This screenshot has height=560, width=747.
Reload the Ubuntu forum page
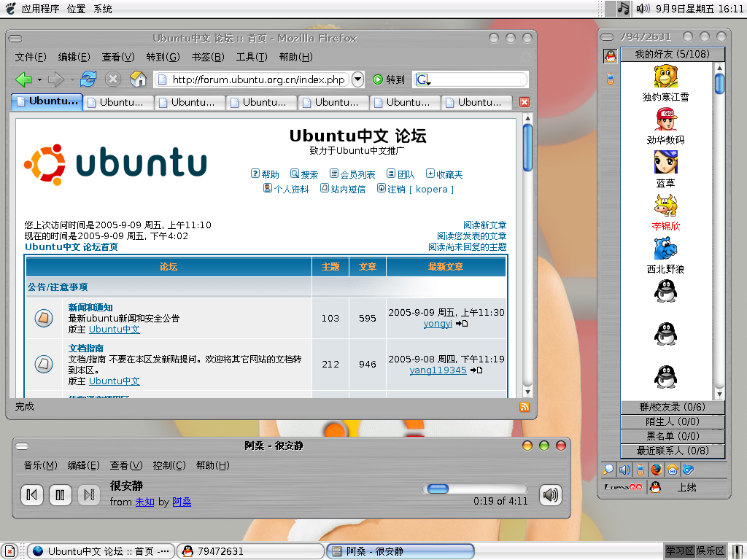coord(88,79)
